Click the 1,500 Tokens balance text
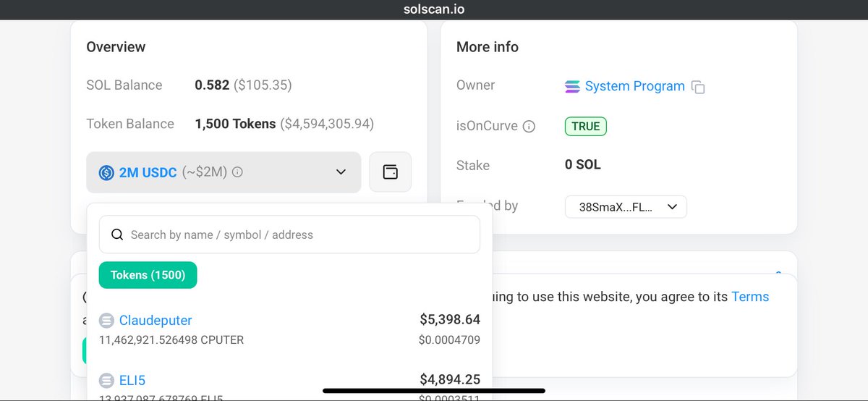The width and height of the screenshot is (868, 401). 235,124
